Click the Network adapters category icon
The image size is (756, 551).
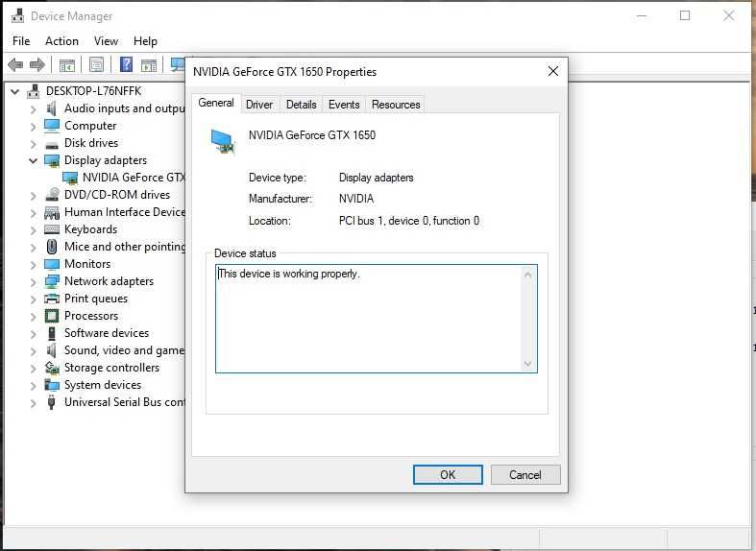point(52,281)
